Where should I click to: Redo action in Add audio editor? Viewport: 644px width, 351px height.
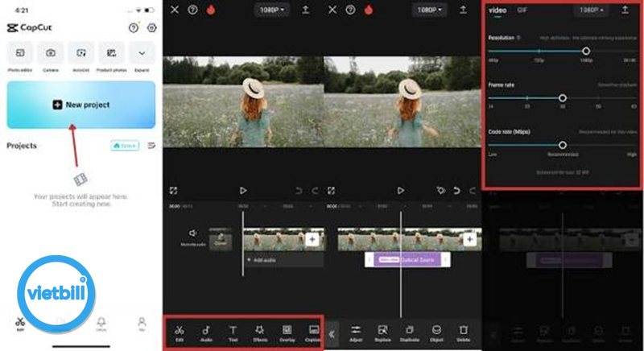(315, 191)
